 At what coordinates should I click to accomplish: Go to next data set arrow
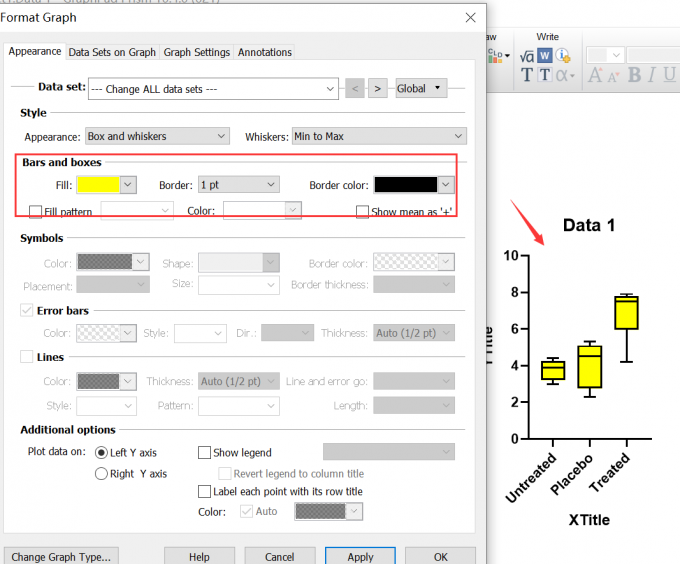[378, 88]
